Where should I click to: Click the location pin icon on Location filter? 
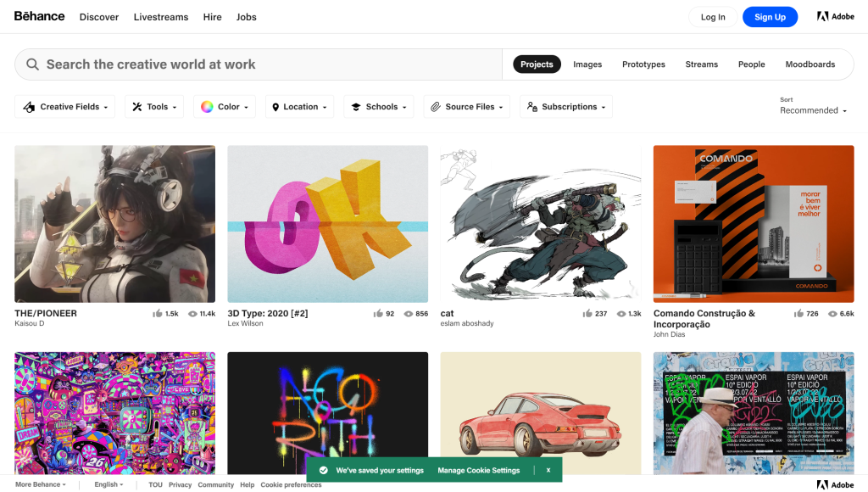[274, 106]
